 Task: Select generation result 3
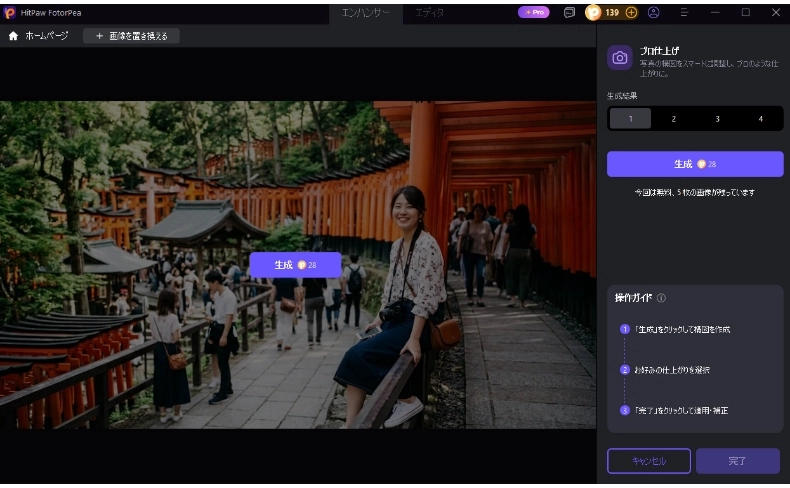[717, 119]
